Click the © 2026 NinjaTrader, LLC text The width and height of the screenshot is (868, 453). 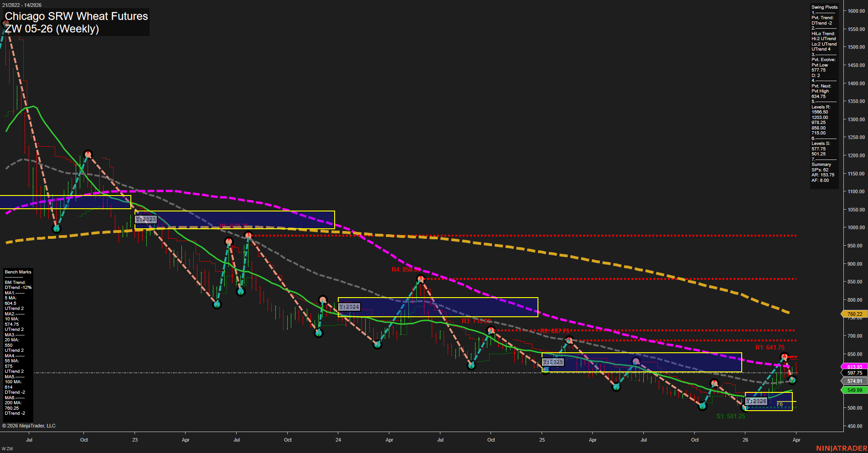click(29, 425)
